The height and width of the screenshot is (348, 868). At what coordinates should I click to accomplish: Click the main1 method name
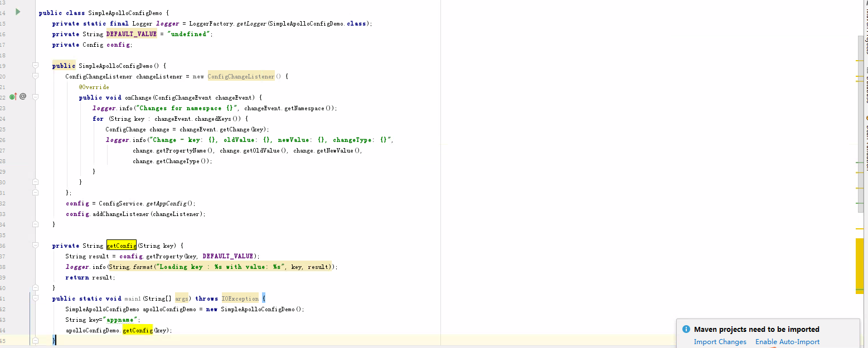(133, 298)
